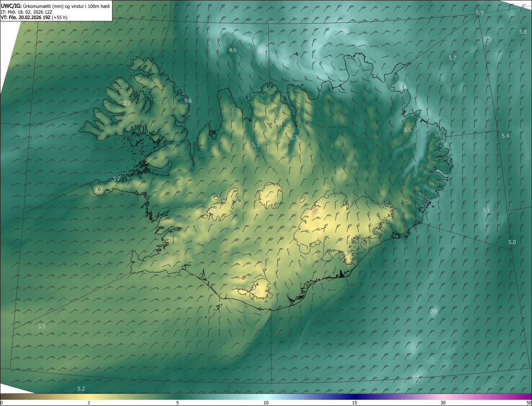Screen dimensions: 532x406
Task: Click the colorbar tick label 30
Action: click(443, 403)
